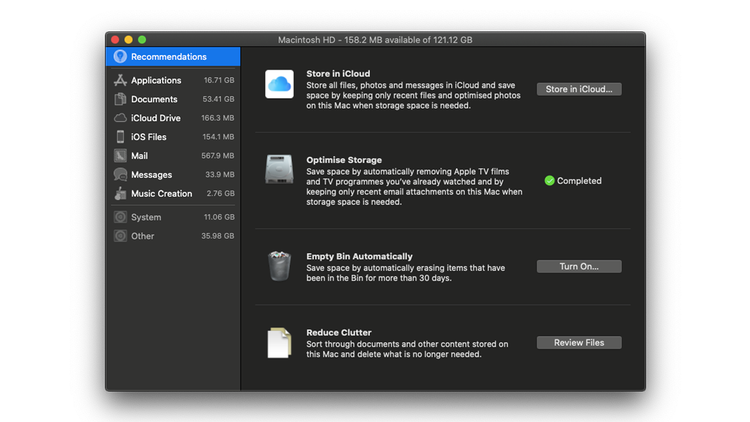Click the 567.9 MB Mail size
Screen dimensions: 750x422
tap(218, 155)
